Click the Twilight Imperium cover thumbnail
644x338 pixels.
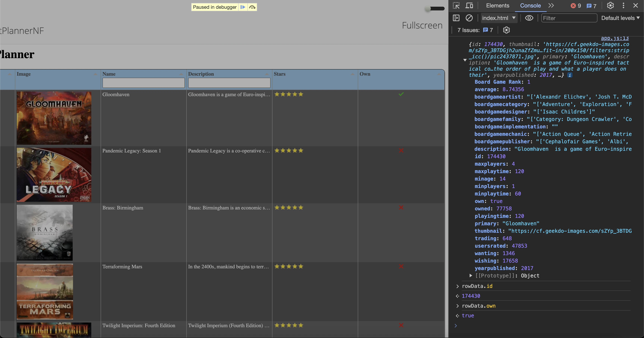coord(54,330)
